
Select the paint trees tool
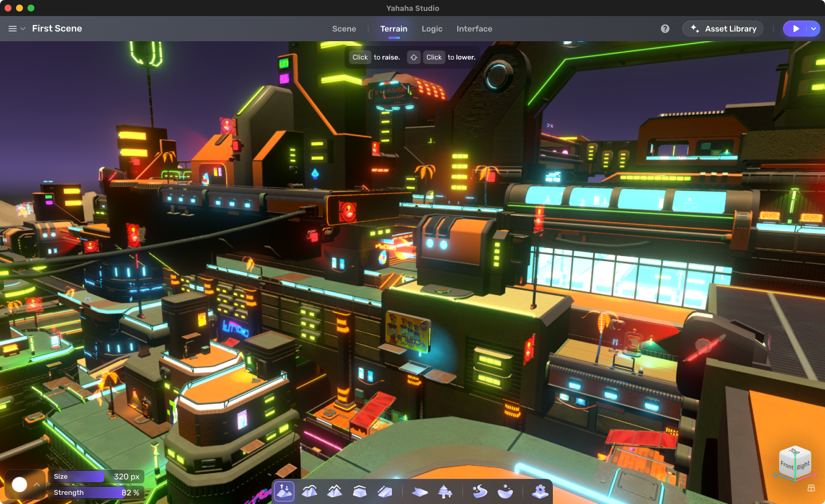point(444,491)
